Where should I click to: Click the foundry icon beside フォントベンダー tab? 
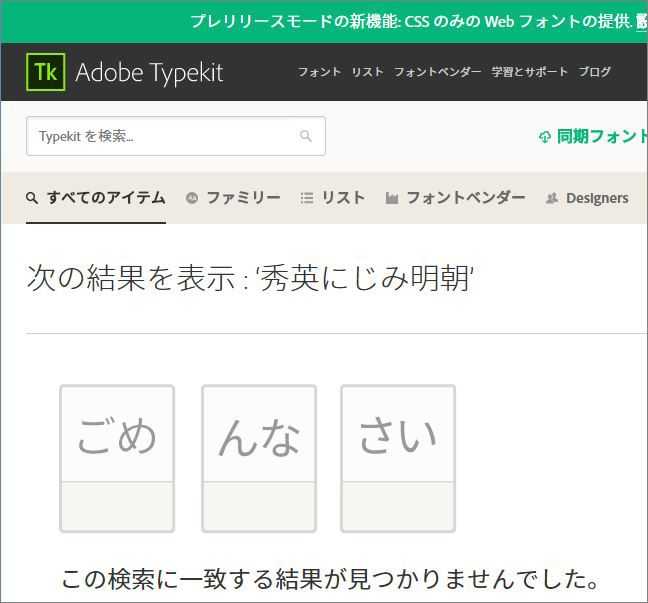click(392, 198)
